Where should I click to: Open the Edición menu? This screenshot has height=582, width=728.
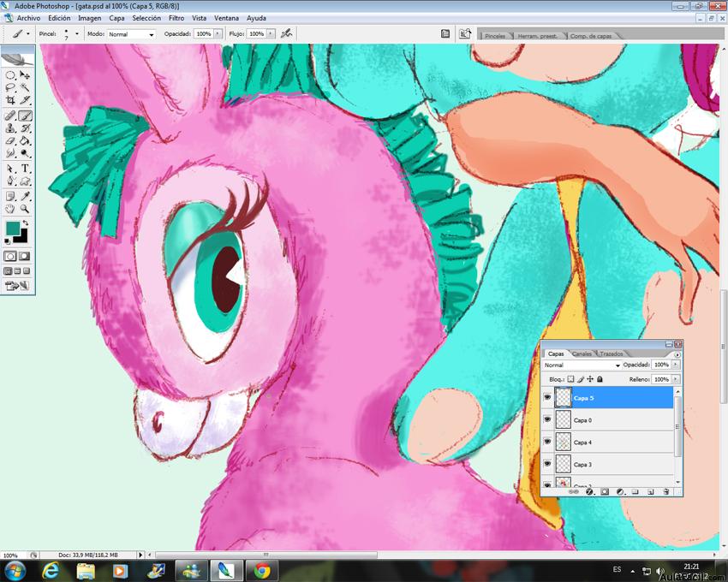point(59,18)
